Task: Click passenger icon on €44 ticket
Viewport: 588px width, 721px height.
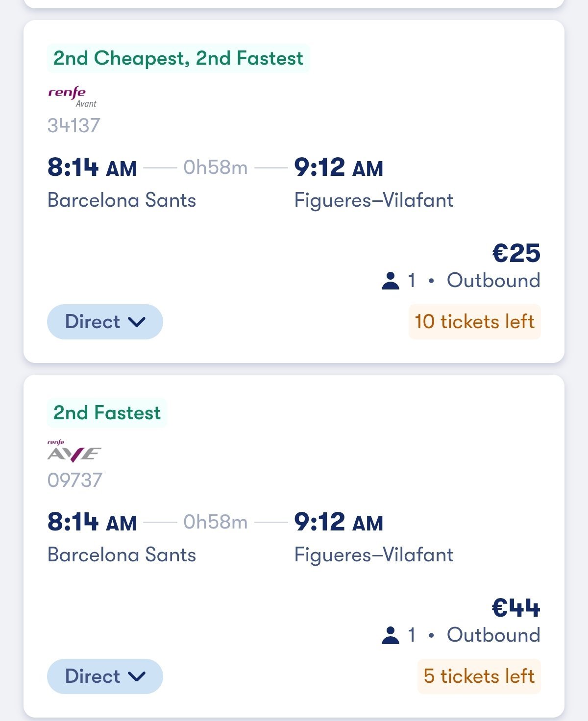Action: [390, 635]
